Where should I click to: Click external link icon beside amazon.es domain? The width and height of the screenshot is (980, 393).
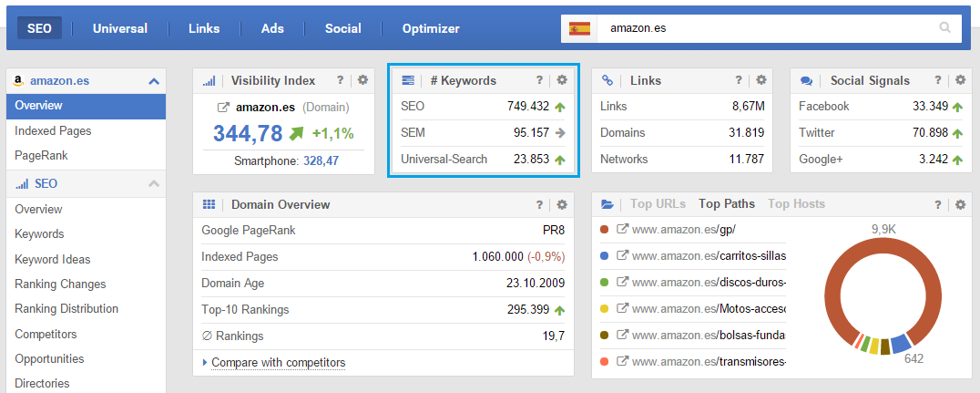[x=224, y=108]
